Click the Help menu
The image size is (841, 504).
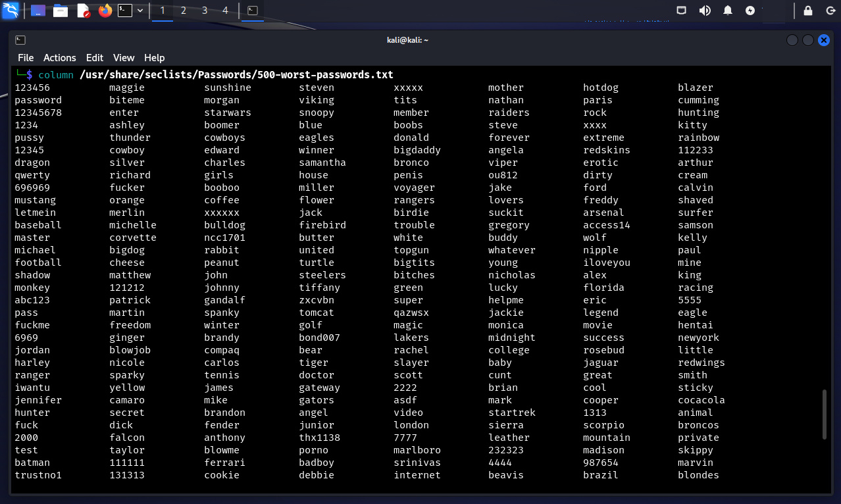coord(155,58)
